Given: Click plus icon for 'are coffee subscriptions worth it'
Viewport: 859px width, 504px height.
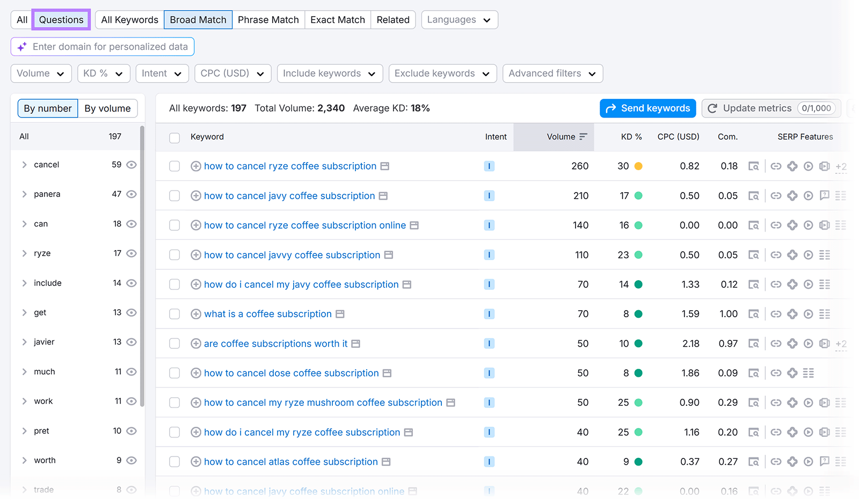Looking at the screenshot, I should pyautogui.click(x=196, y=344).
